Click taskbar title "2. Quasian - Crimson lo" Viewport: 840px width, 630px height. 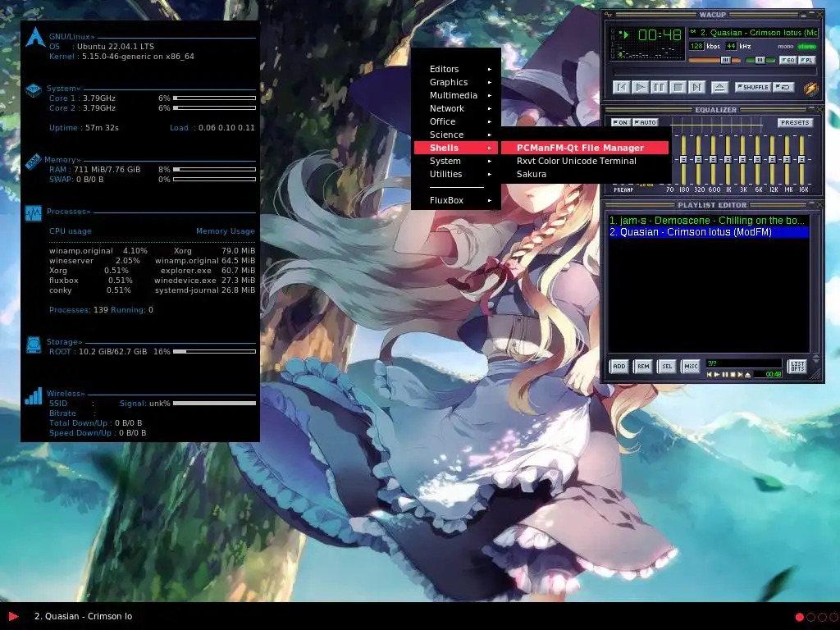(83, 617)
